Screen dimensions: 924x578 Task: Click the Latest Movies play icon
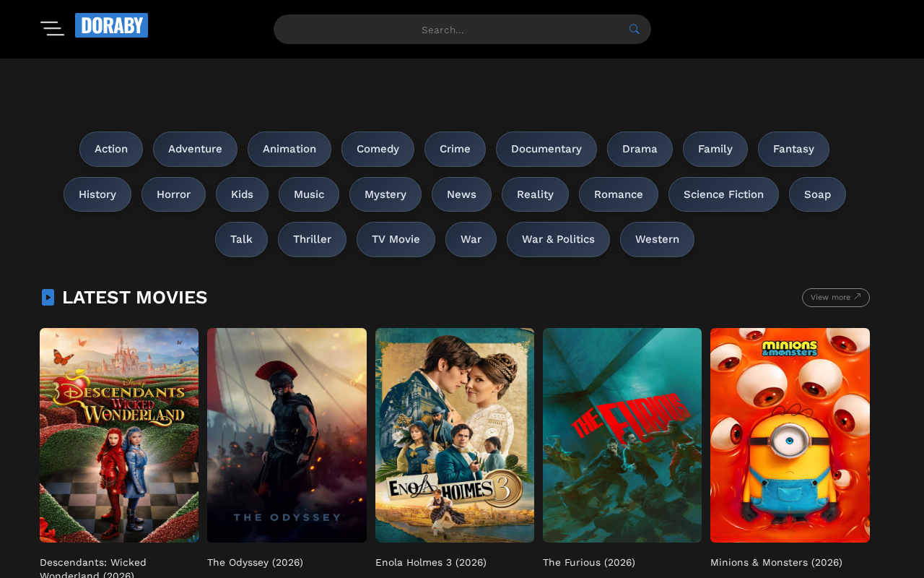click(48, 297)
